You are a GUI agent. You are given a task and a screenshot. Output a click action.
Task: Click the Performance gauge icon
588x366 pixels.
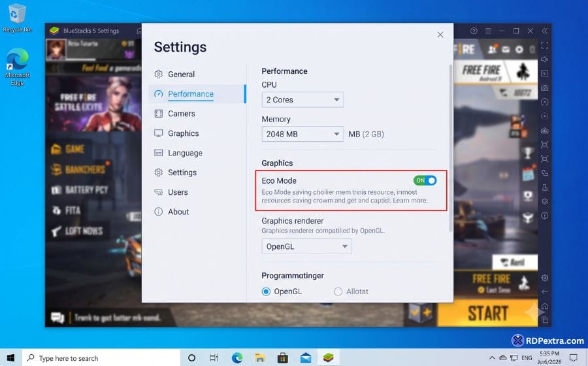[159, 93]
